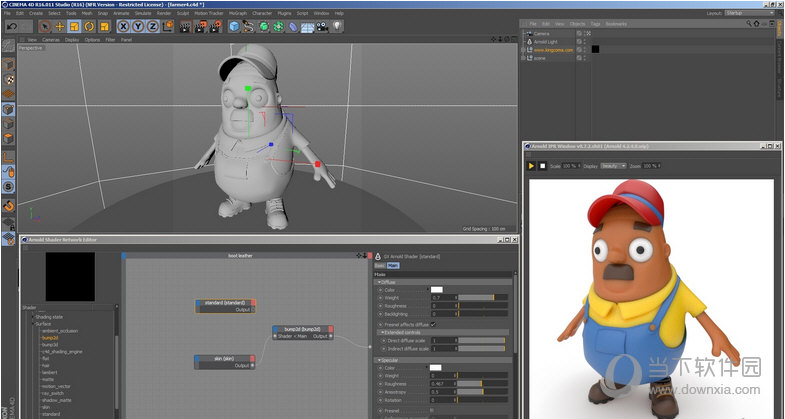Select the Move tool in the toolbar
Viewport: 785px width, 419px height.
pos(58,26)
